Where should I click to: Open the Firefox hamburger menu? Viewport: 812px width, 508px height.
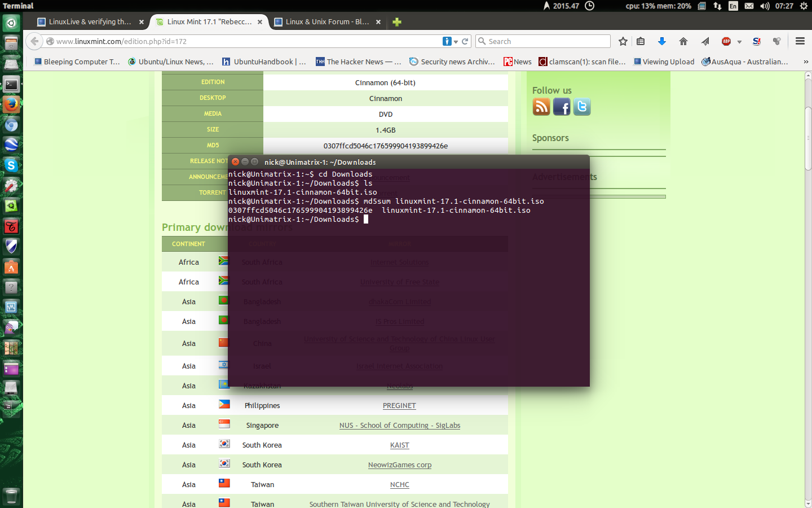[800, 41]
